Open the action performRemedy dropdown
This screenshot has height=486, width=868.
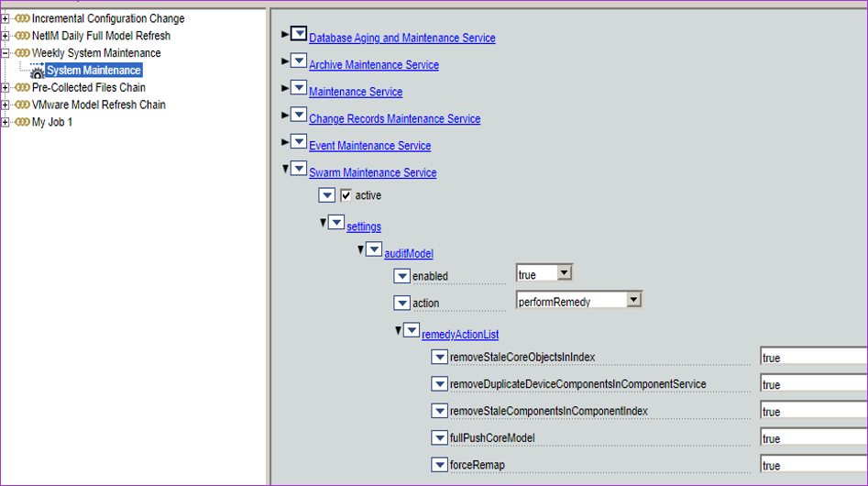click(633, 300)
